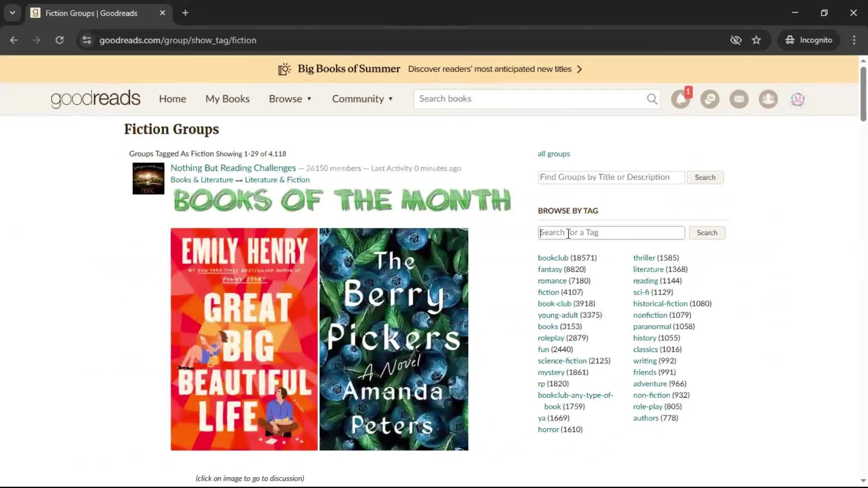This screenshot has width=868, height=488.
Task: Browse the romance tag
Action: 552,281
